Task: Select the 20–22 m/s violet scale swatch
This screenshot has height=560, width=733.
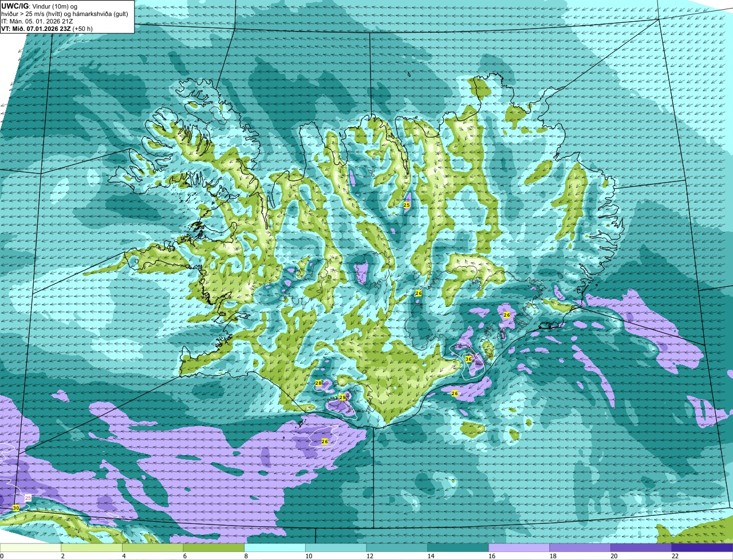Action: 641,548
